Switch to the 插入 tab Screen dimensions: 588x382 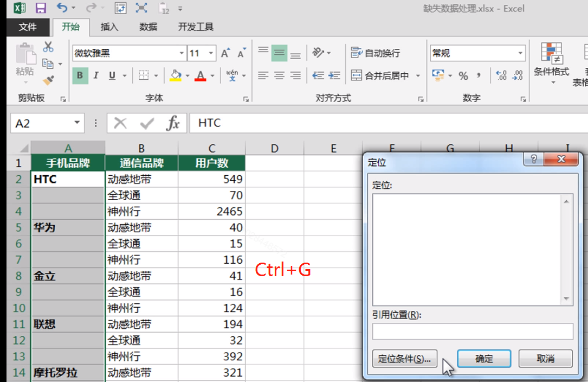[109, 27]
